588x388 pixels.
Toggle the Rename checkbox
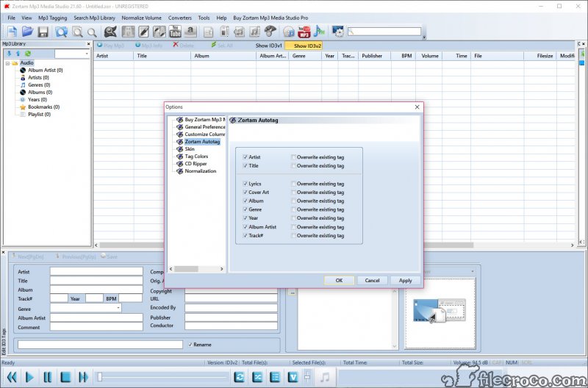190,345
